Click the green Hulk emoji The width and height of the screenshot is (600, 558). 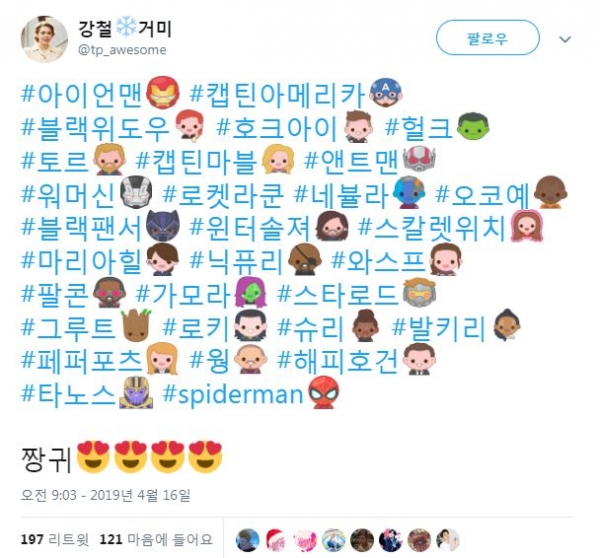[473, 126]
